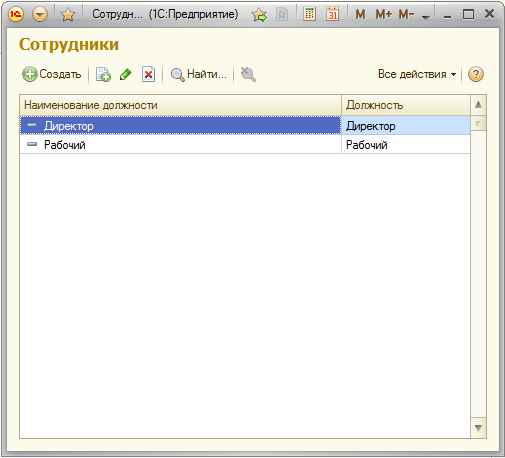Select Директор row in name column
Image resolution: width=505 pixels, height=458 pixels.
180,126
